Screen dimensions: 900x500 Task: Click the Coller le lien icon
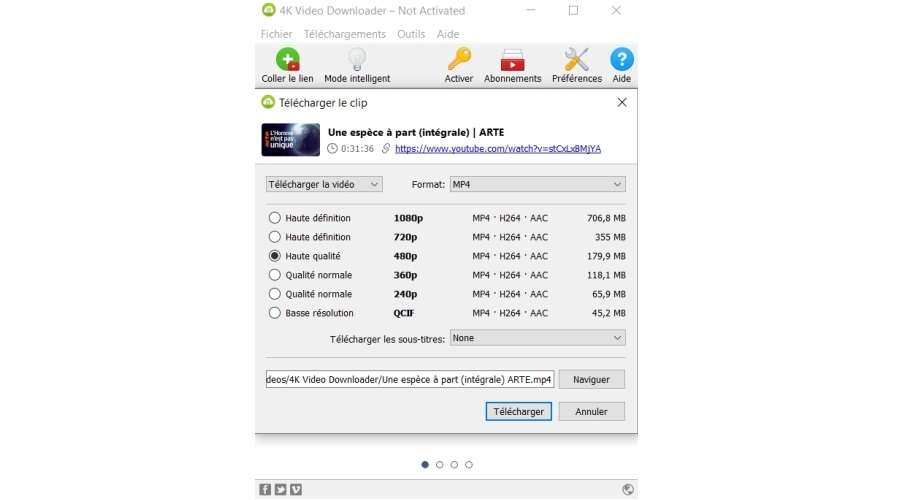click(287, 59)
